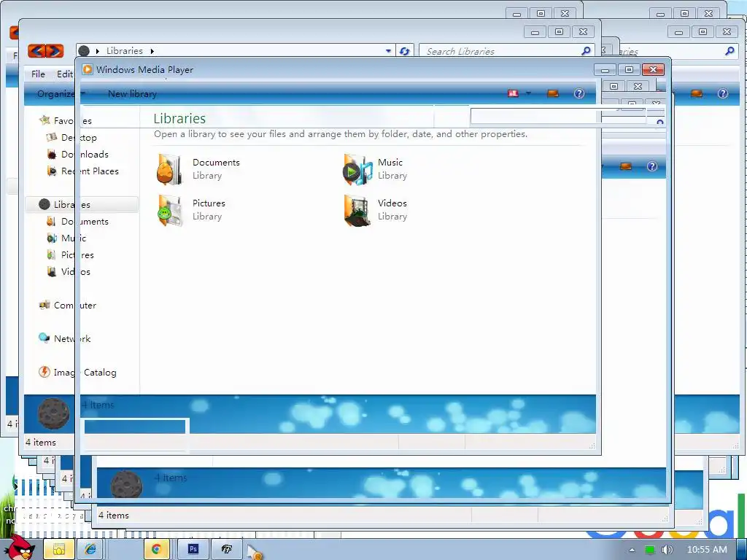The width and height of the screenshot is (747, 560).
Task: Select Downloads in the navigation pane
Action: 85,155
